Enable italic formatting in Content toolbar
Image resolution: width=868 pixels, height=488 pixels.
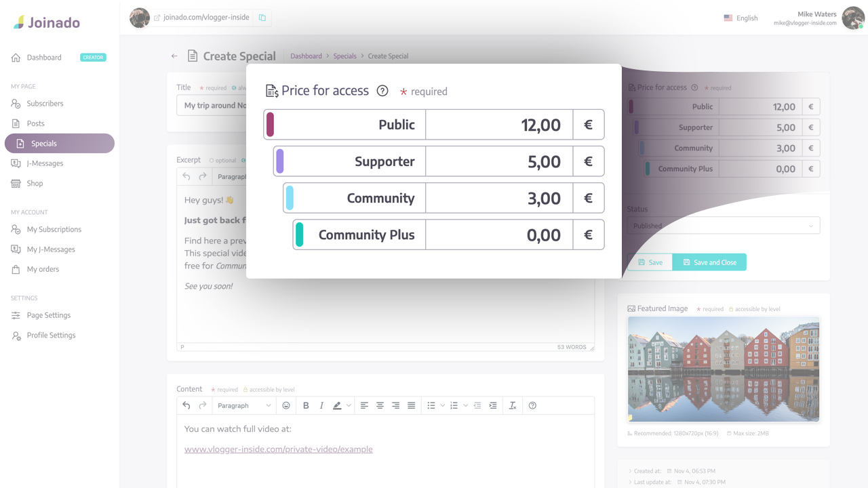click(321, 405)
